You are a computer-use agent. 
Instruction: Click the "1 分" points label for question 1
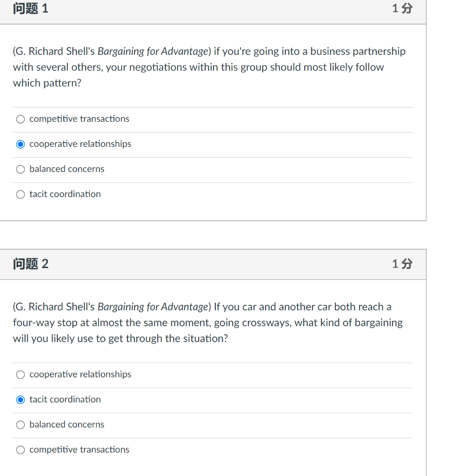tap(401, 8)
